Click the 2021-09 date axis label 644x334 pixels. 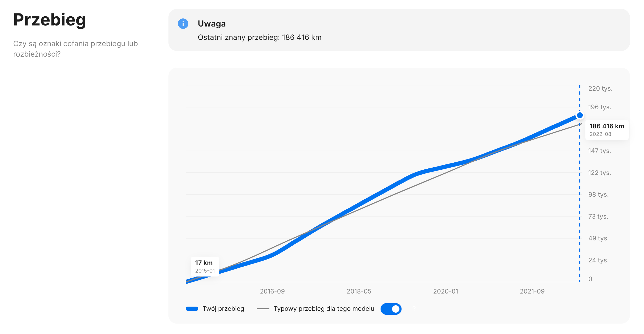point(532,291)
